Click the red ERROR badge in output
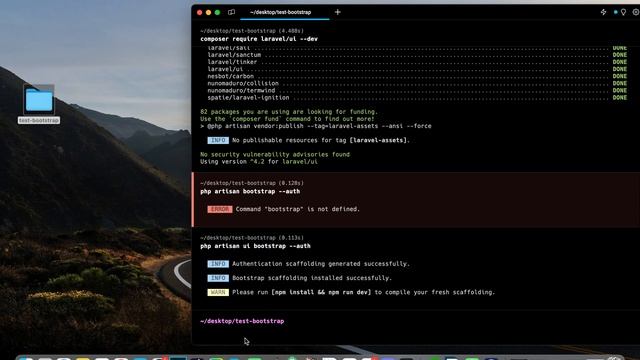 (220, 209)
